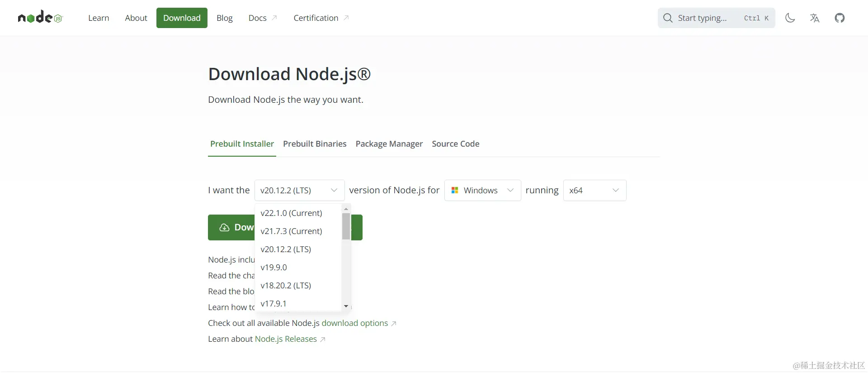Switch to the Package Manager tab
868x373 pixels.
[389, 144]
